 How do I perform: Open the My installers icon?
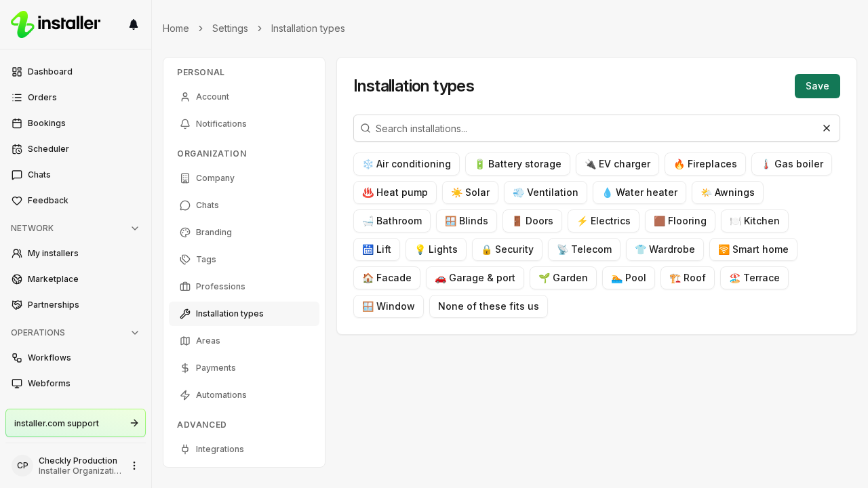17,253
